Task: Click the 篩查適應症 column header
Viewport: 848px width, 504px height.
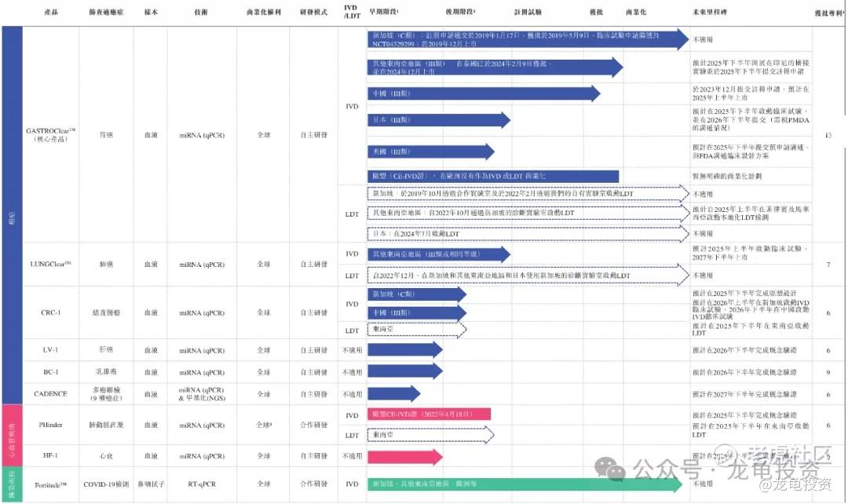Action: pos(106,12)
